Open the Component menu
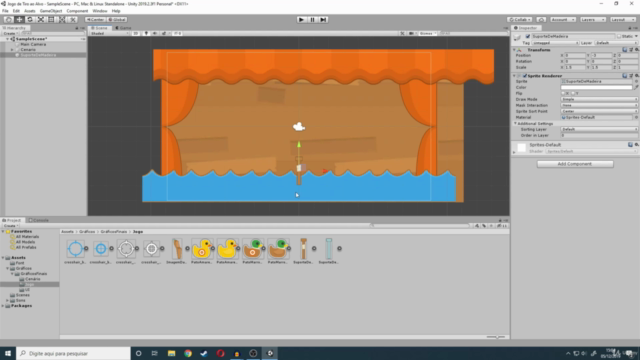 point(77,11)
